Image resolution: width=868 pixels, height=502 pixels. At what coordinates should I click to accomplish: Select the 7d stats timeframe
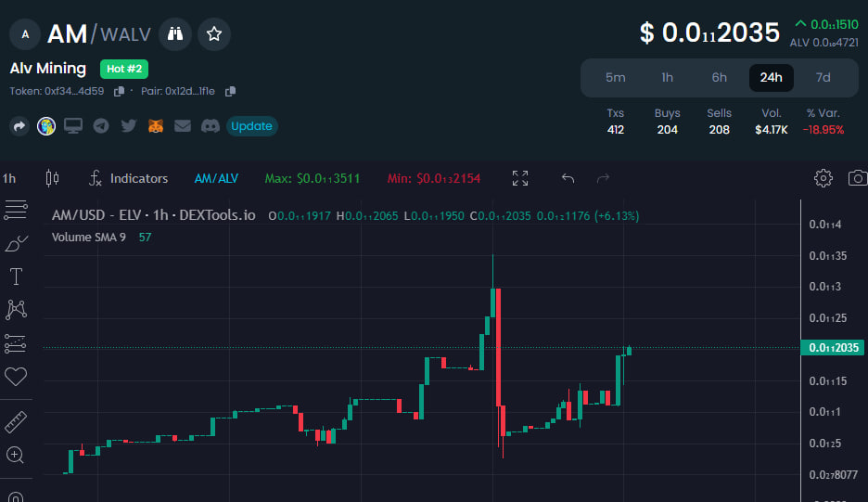point(823,78)
